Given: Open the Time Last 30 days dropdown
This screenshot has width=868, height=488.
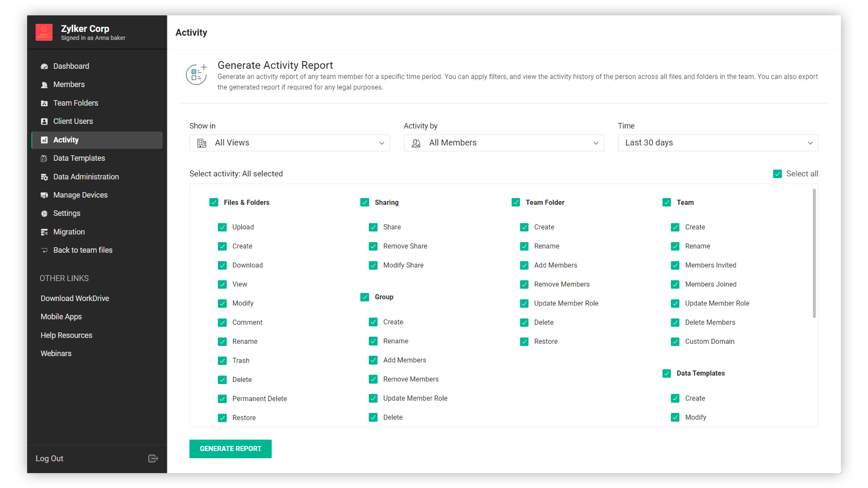Looking at the screenshot, I should (717, 143).
